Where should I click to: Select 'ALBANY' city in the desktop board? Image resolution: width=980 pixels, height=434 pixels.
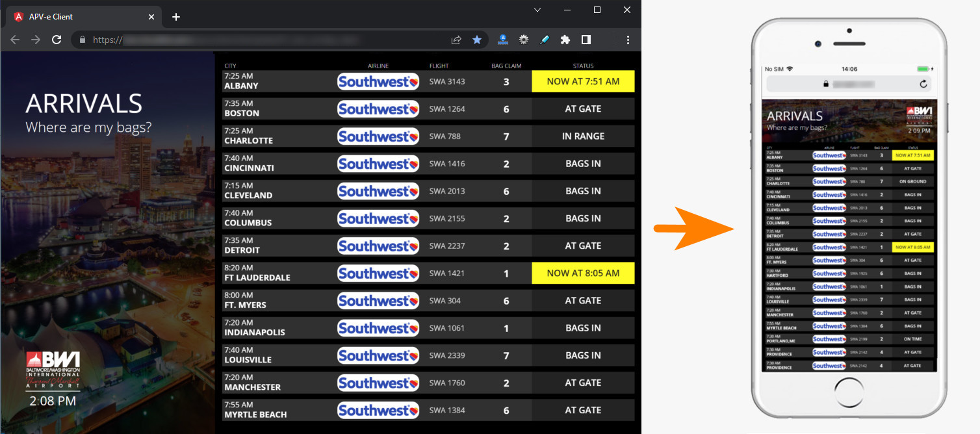(x=241, y=86)
